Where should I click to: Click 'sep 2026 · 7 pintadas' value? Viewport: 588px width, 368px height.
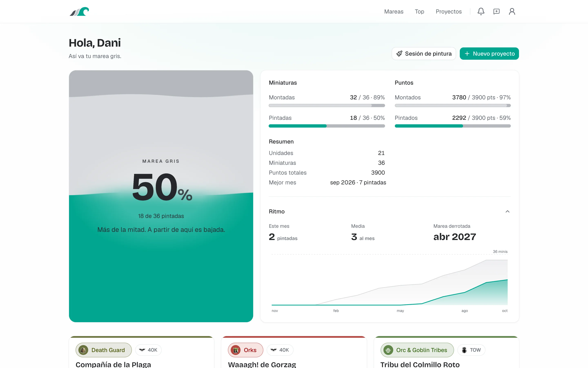pos(358,183)
